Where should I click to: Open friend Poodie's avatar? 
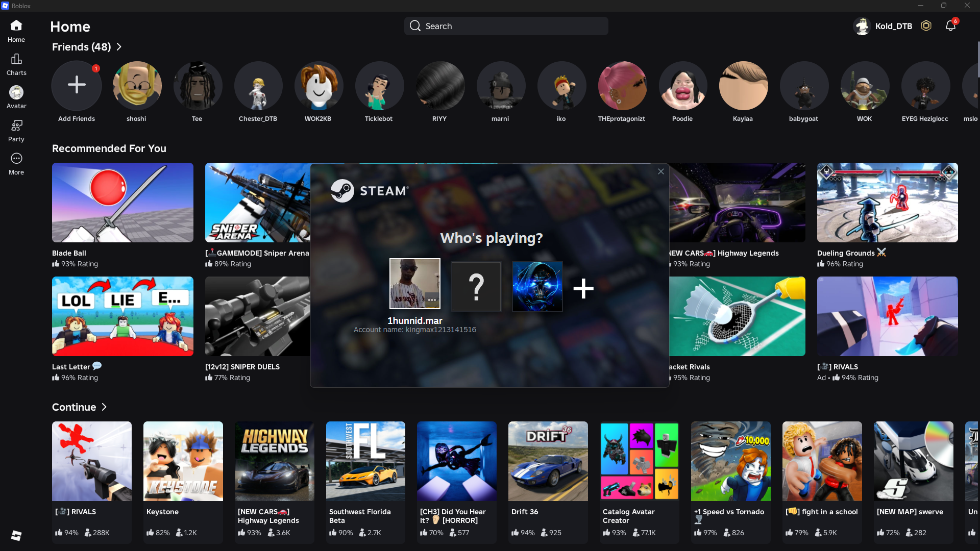coord(683,86)
